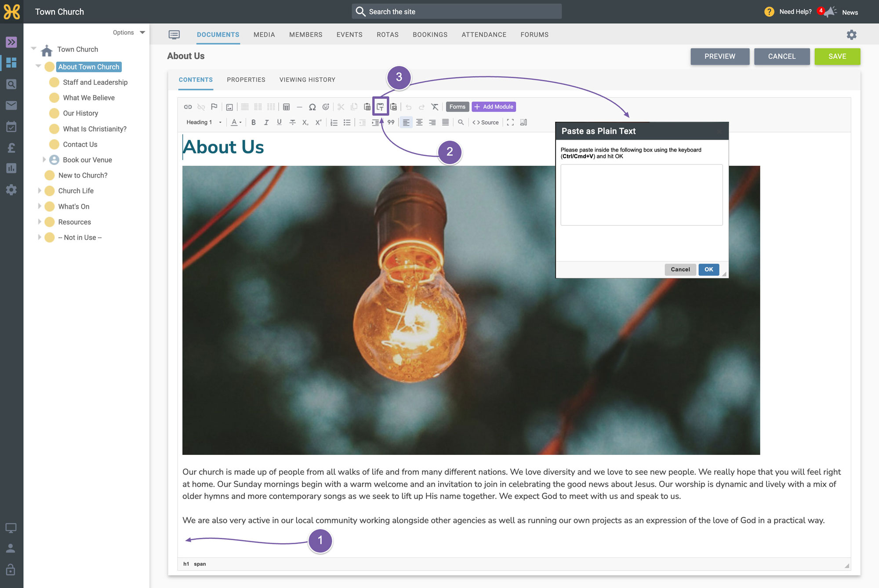This screenshot has height=588, width=879.
Task: Collapse the Town Church root node
Action: tap(34, 49)
